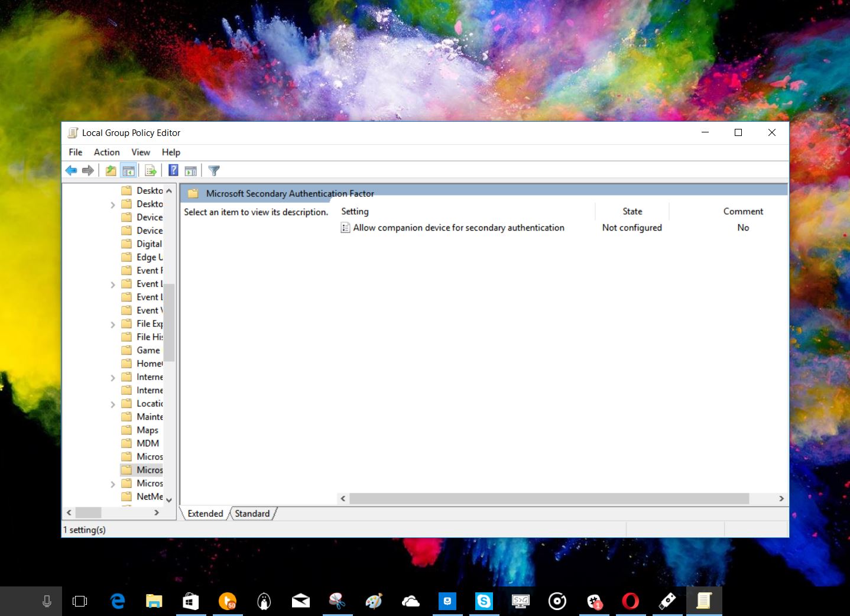Expand the Micros node above NetMe

(113, 484)
